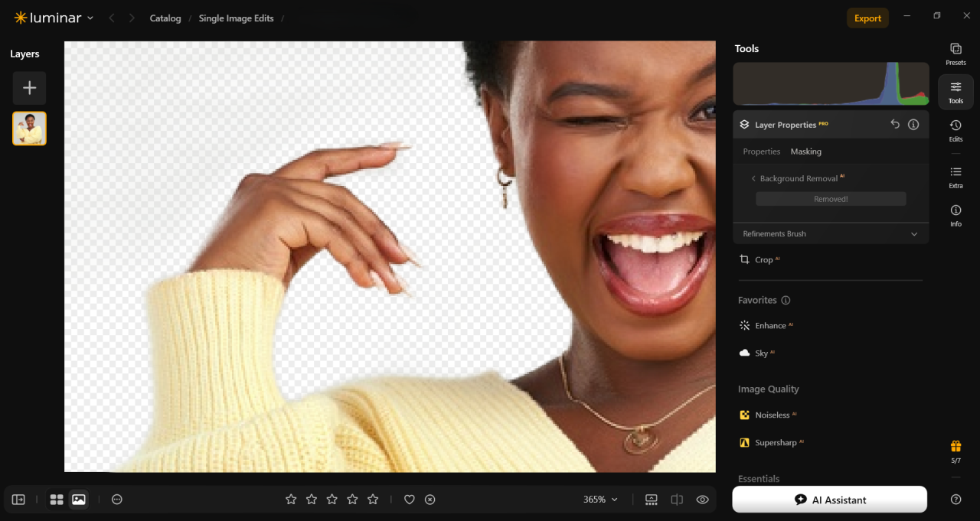980x521 pixels.
Task: Minimize the Luminar window
Action: [x=908, y=16]
